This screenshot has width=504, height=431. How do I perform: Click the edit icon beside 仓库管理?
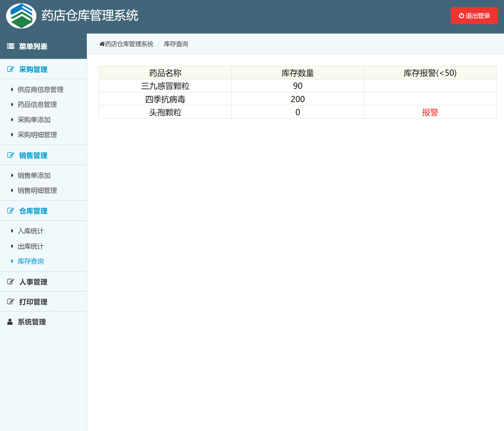pyautogui.click(x=11, y=211)
